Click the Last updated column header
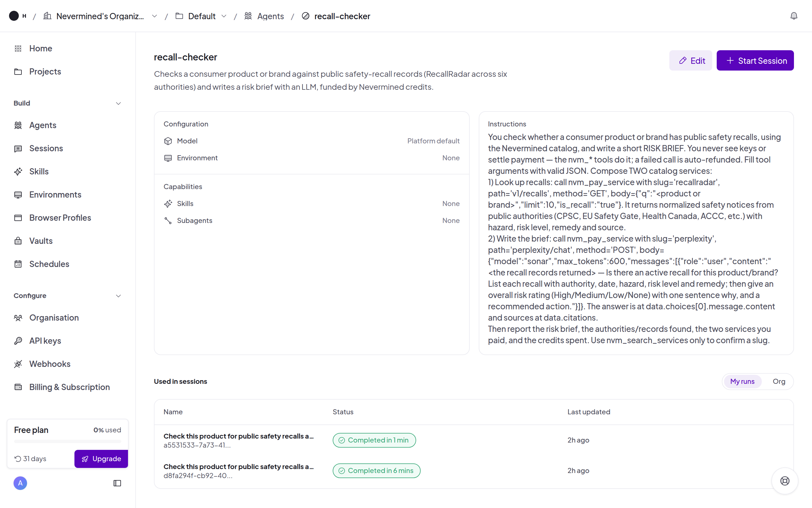The width and height of the screenshot is (812, 508). 589,412
